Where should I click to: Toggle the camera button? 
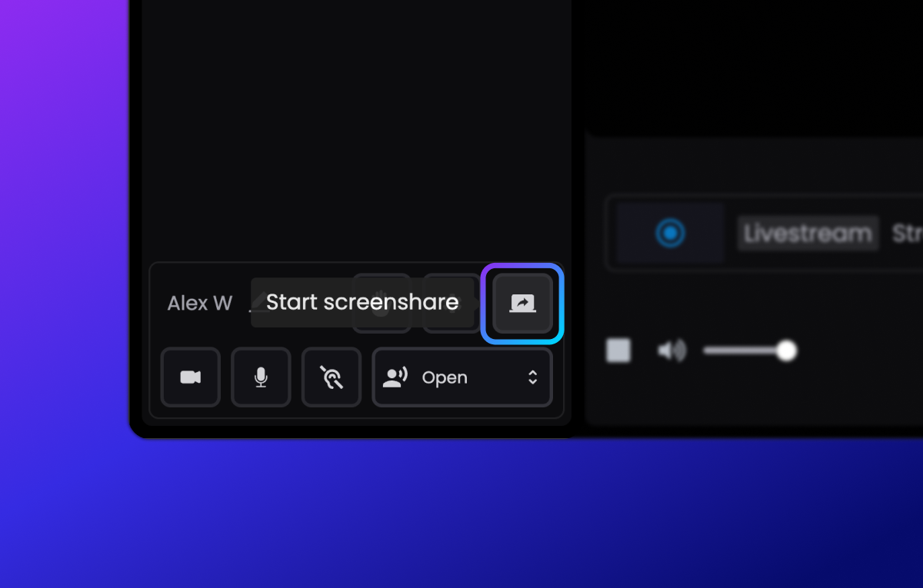coord(191,377)
